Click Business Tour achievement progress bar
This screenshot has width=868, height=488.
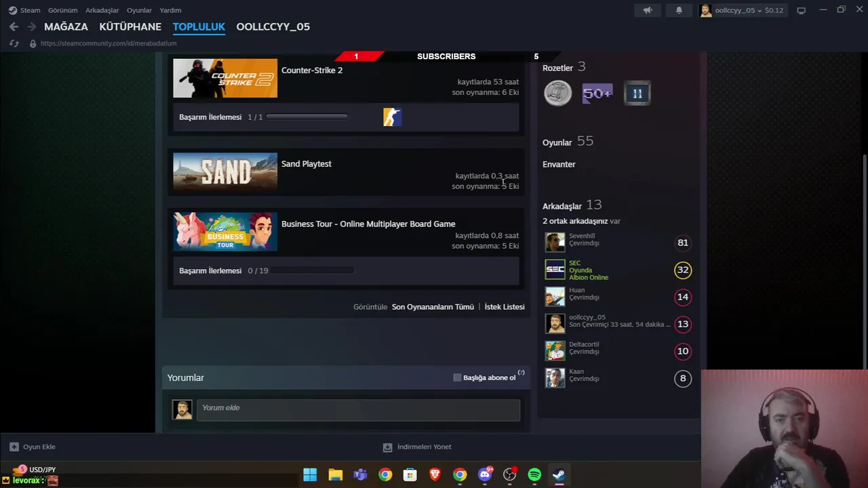click(312, 270)
